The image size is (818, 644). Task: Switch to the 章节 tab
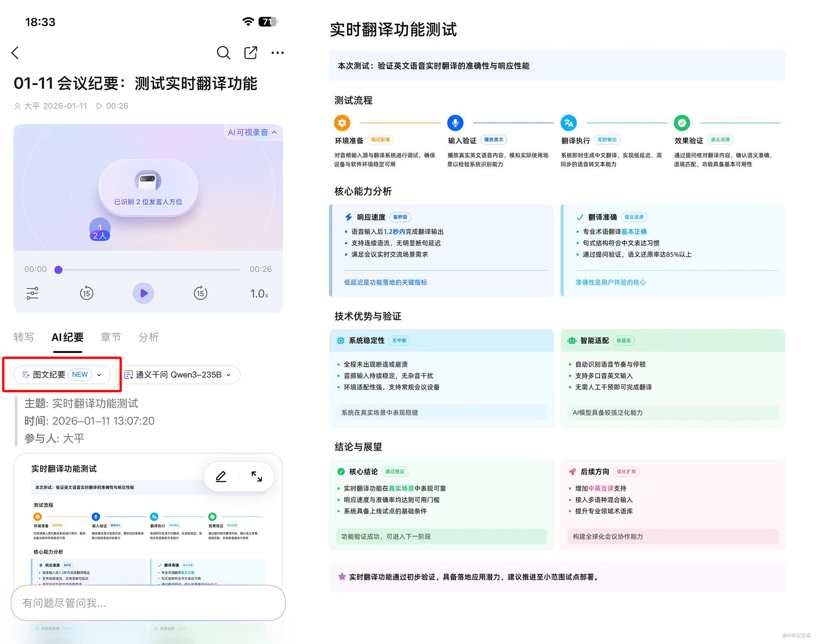pyautogui.click(x=111, y=337)
